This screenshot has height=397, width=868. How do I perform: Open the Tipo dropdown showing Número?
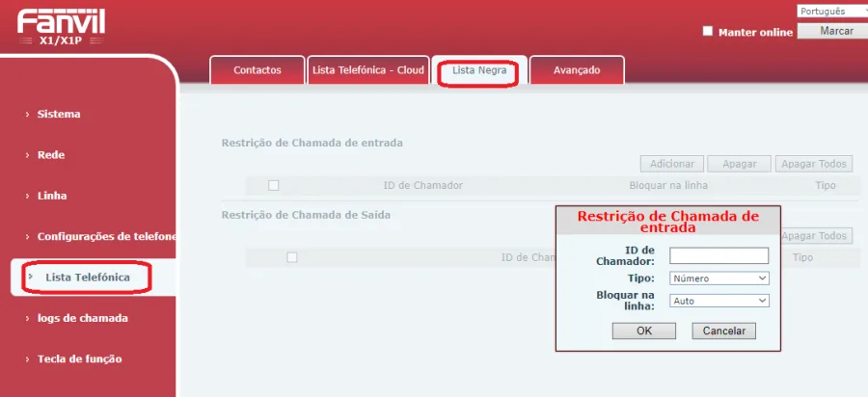point(719,278)
